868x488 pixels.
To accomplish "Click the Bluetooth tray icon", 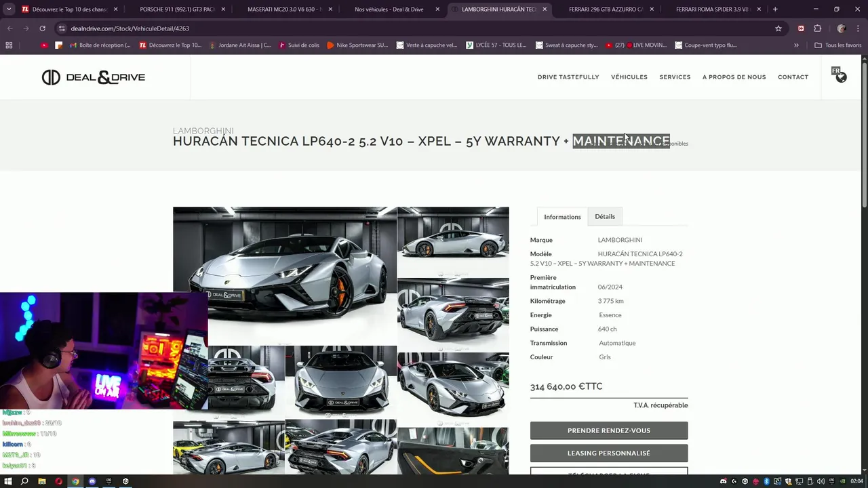I will (766, 481).
